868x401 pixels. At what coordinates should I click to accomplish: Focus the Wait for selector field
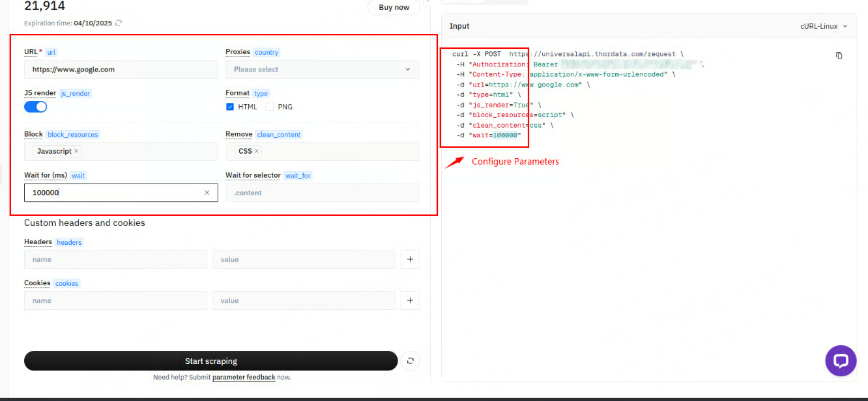click(322, 193)
